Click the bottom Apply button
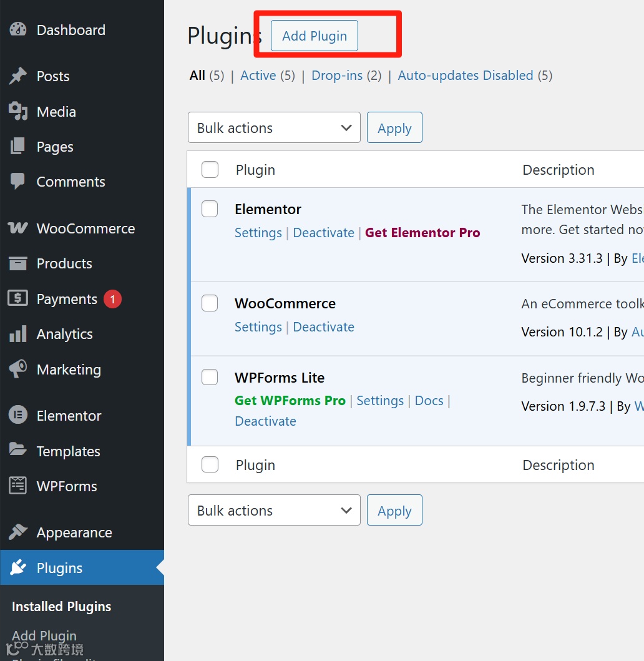The height and width of the screenshot is (661, 644). coord(394,510)
